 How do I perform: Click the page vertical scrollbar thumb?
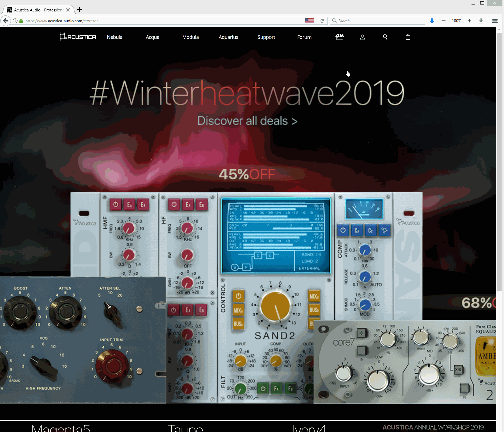point(499,162)
